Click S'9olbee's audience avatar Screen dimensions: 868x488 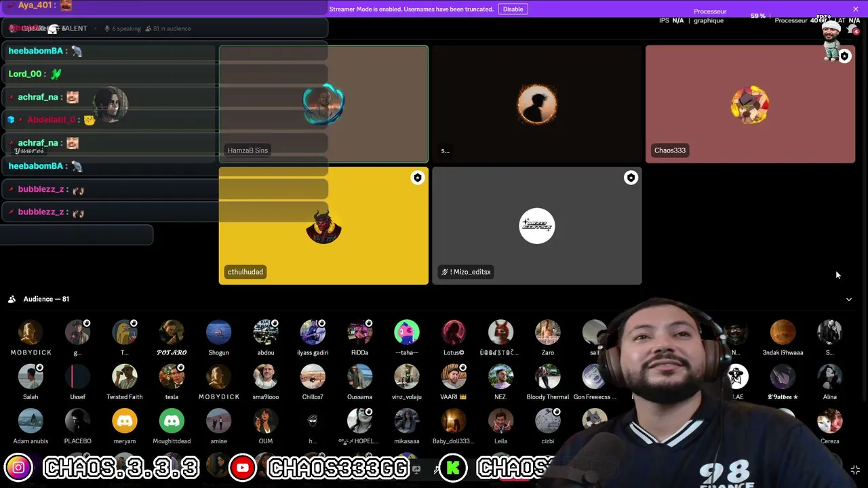click(783, 376)
